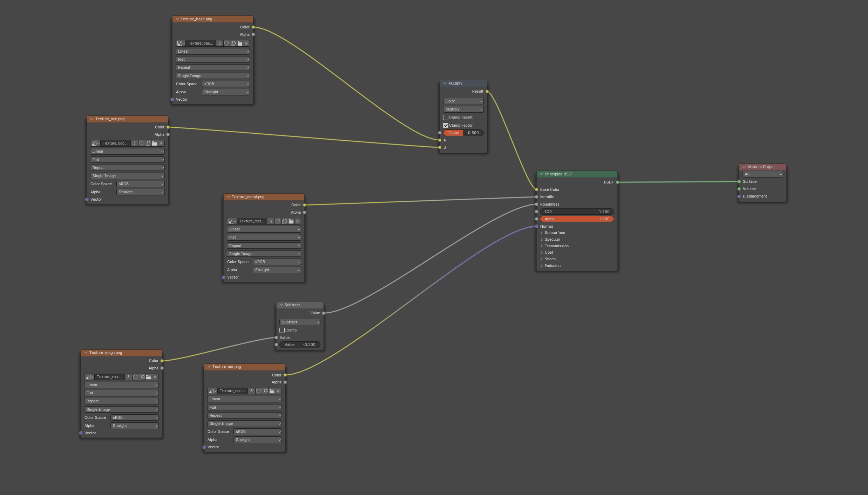The height and width of the screenshot is (495, 868).
Task: Duplicate image icon in Texture_rough node
Action: point(142,377)
